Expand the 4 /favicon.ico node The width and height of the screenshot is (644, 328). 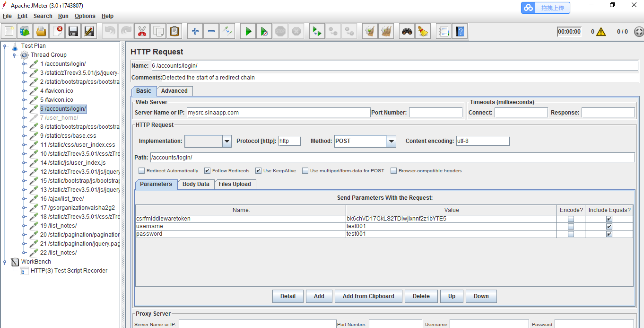pos(24,91)
